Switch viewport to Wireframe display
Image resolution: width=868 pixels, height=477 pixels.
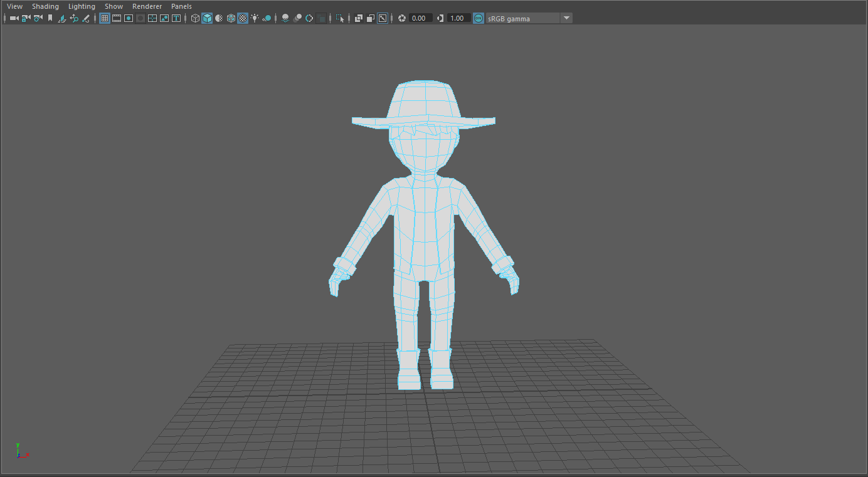(195, 18)
